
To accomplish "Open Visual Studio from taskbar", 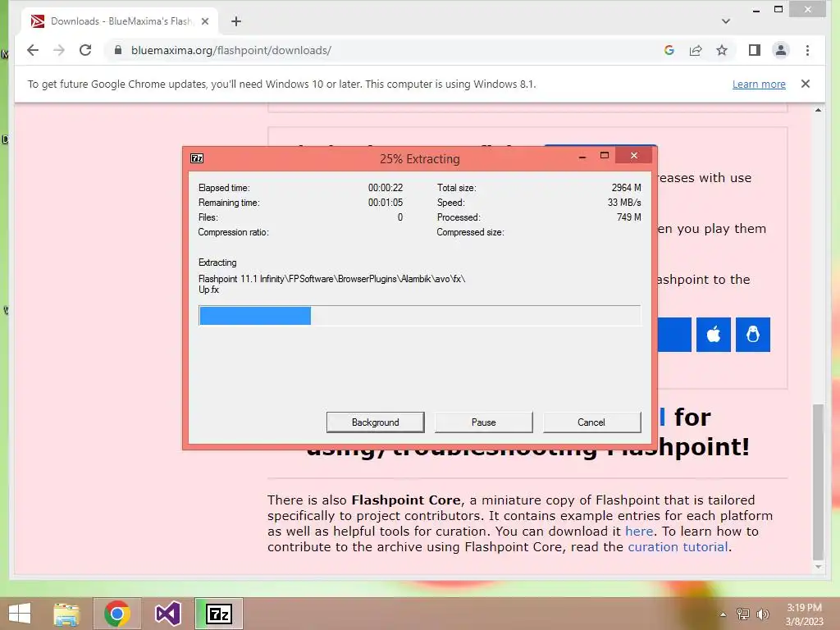I will 167,614.
